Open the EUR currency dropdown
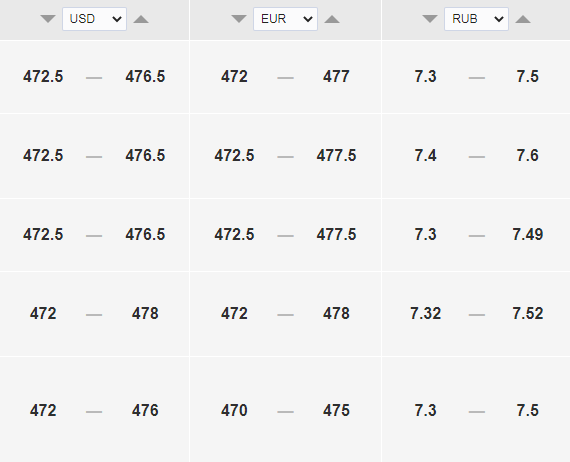570x462 pixels. (x=285, y=19)
